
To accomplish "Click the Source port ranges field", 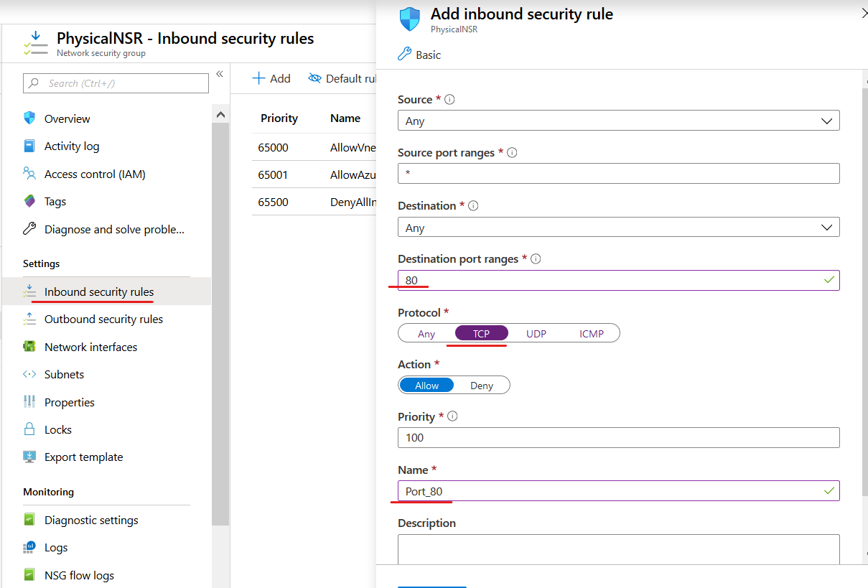I will coord(619,173).
